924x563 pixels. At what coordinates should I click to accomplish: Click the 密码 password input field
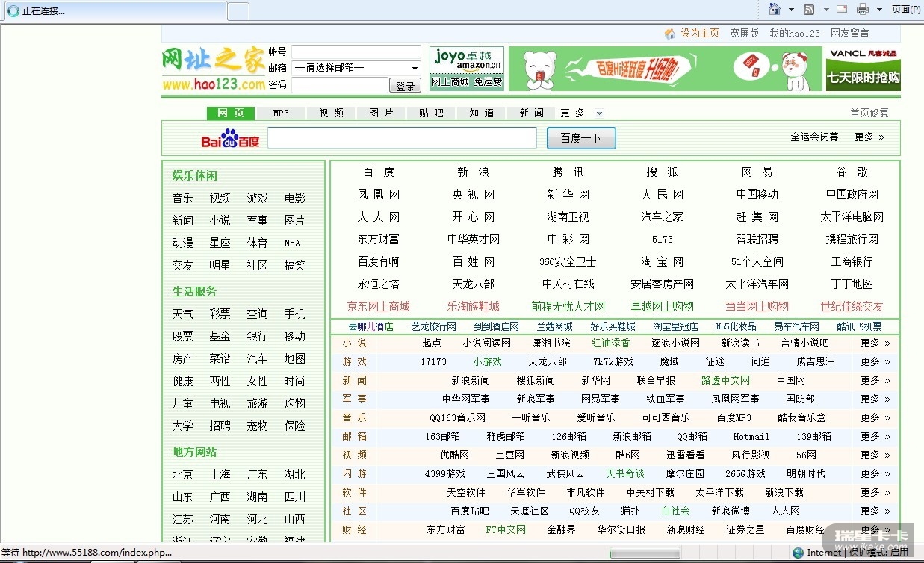340,85
